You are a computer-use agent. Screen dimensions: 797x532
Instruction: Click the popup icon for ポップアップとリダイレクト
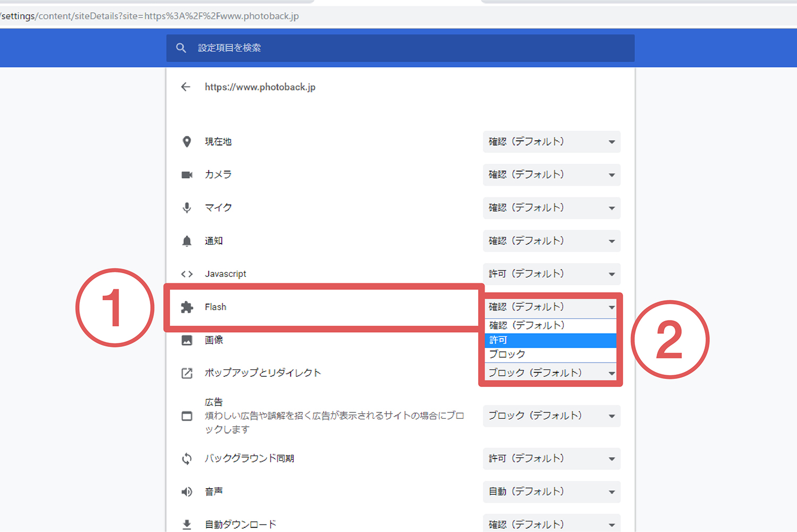click(x=187, y=373)
